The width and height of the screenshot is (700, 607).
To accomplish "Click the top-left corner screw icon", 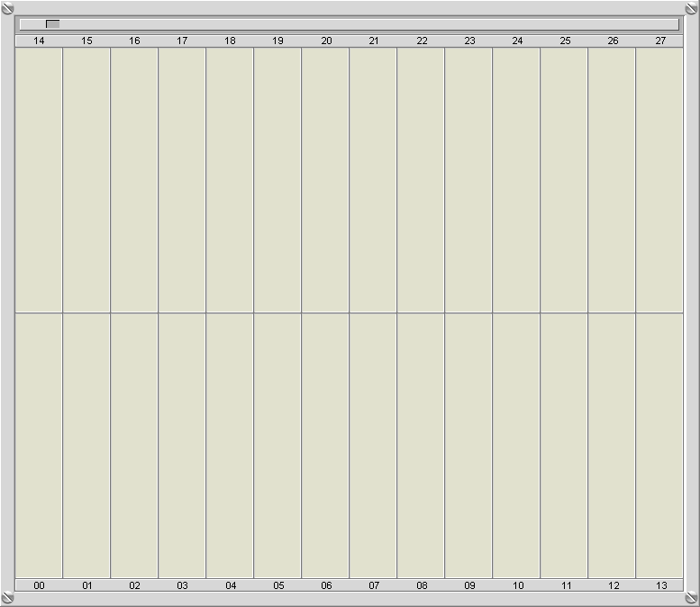I will point(7,8).
